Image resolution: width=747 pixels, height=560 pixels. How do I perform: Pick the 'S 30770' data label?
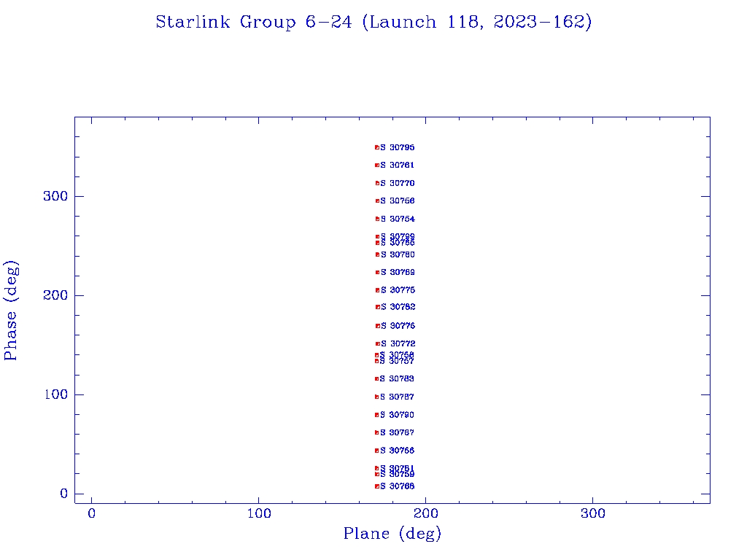coord(398,183)
